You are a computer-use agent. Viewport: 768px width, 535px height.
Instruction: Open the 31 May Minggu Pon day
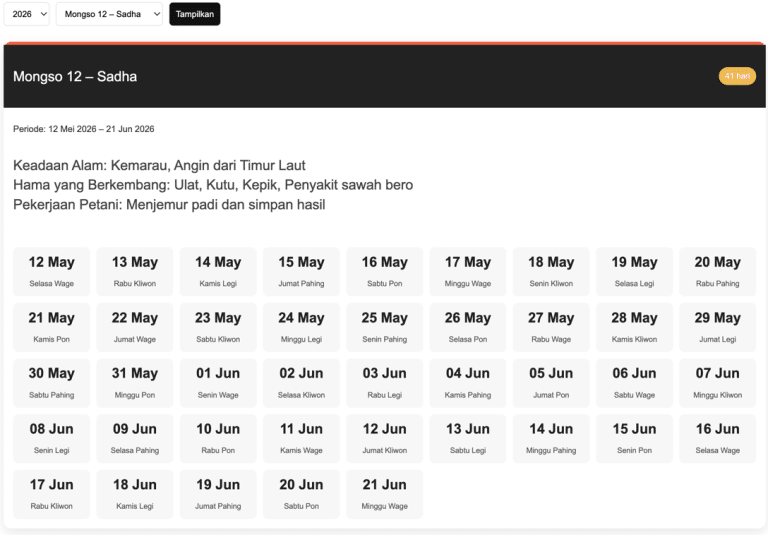tap(134, 383)
